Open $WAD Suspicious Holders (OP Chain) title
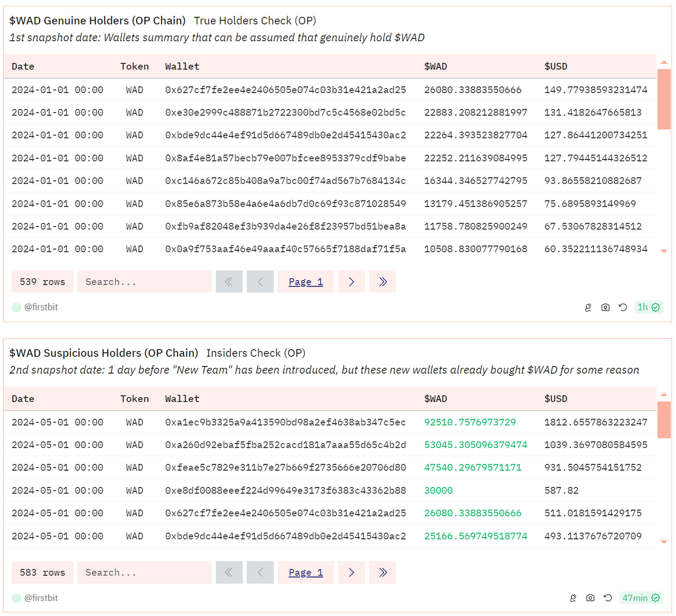The height and width of the screenshot is (616, 676). (104, 353)
